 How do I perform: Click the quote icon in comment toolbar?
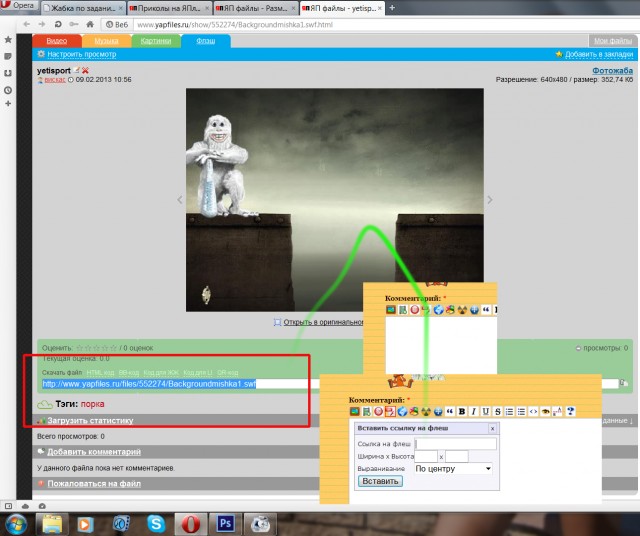[x=449, y=411]
